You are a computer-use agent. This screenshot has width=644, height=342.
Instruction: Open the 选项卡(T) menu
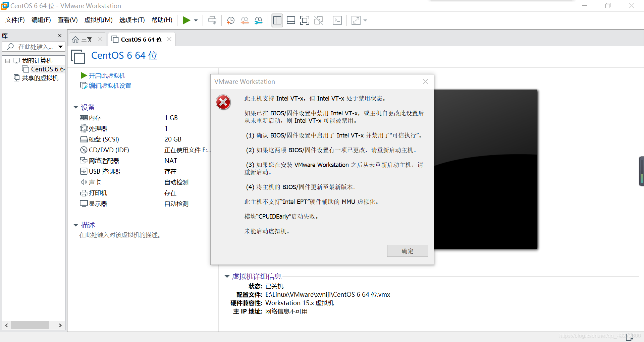[x=132, y=20]
